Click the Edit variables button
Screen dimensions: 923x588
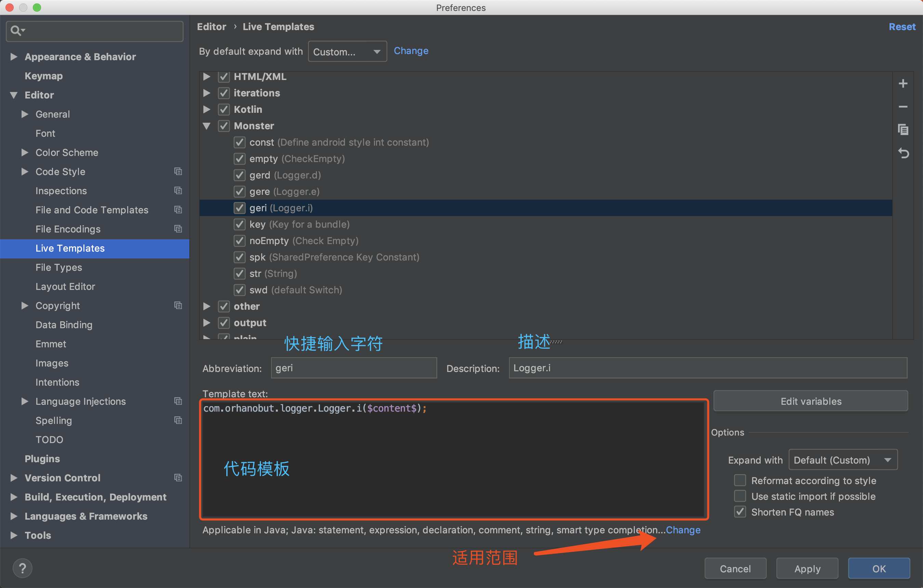[811, 401]
